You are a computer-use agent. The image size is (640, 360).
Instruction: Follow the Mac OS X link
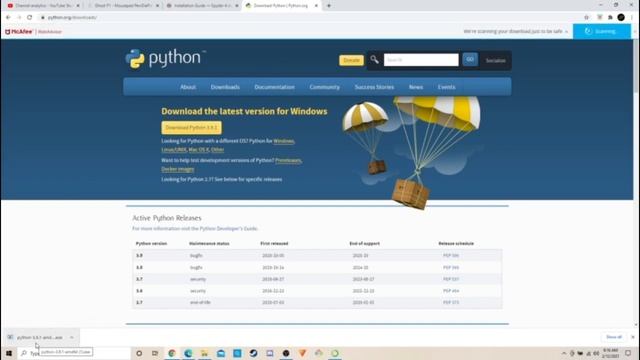coord(198,150)
